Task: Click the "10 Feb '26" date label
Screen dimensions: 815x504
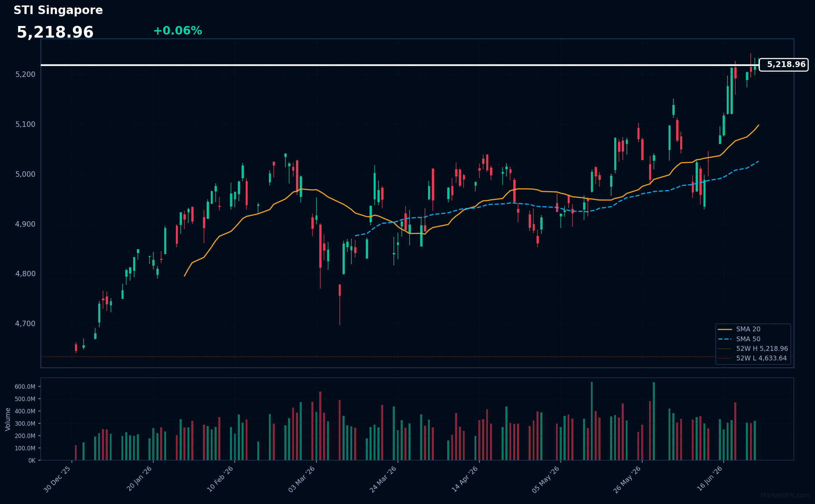Action: click(x=220, y=479)
